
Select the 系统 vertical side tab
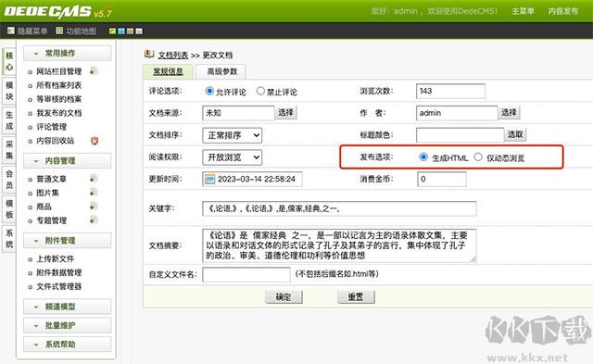click(x=9, y=238)
